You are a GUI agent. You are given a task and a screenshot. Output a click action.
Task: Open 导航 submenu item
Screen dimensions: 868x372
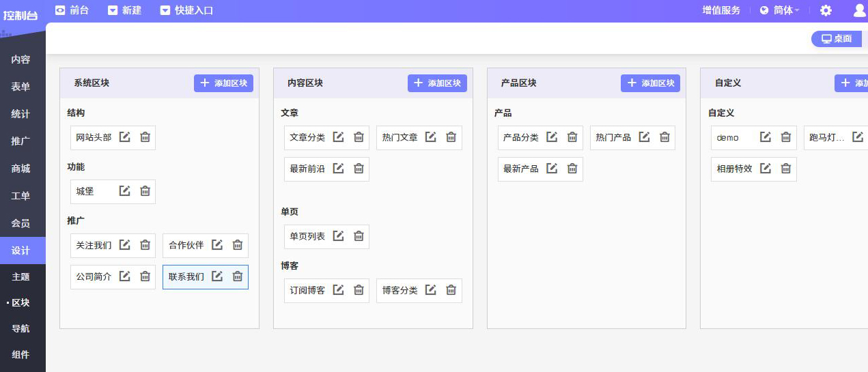(23, 328)
